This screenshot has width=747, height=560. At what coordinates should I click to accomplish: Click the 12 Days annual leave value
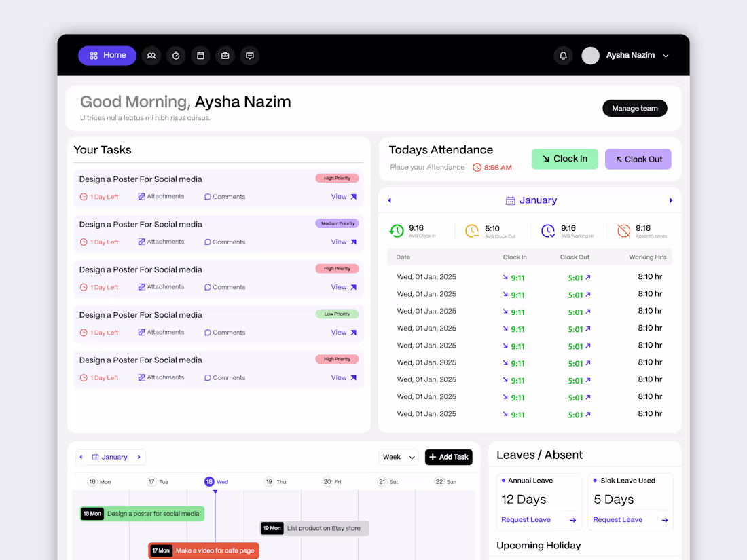click(524, 499)
